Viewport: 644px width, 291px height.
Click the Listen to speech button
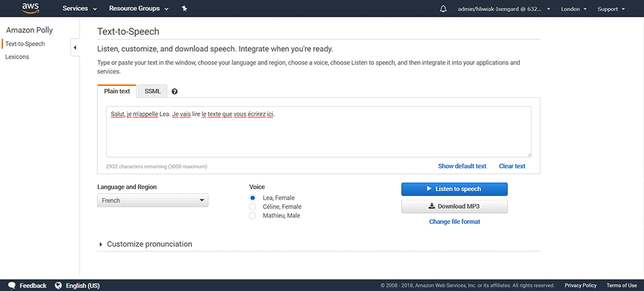click(x=454, y=189)
